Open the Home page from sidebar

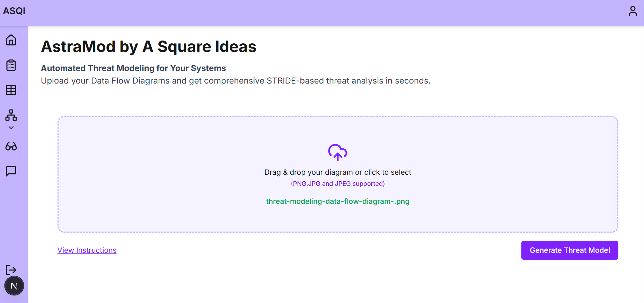click(11, 40)
